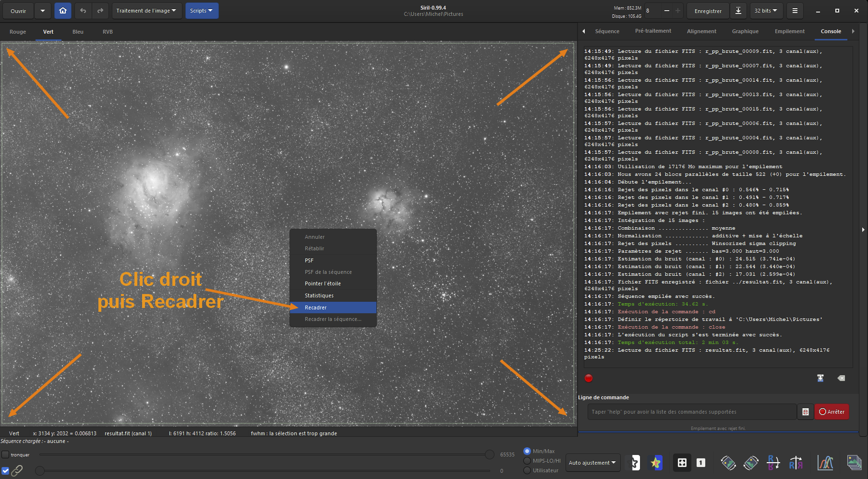Open the Graphique tab
Image resolution: width=868 pixels, height=479 pixels.
(745, 31)
